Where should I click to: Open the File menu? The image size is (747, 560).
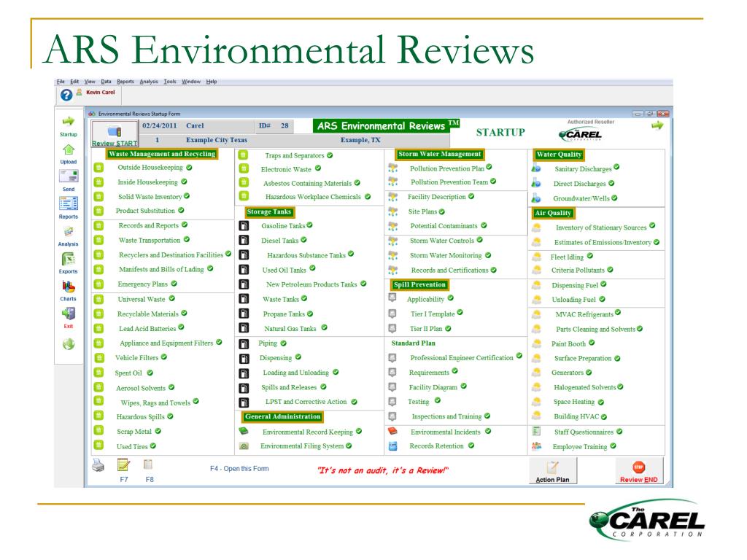(61, 82)
